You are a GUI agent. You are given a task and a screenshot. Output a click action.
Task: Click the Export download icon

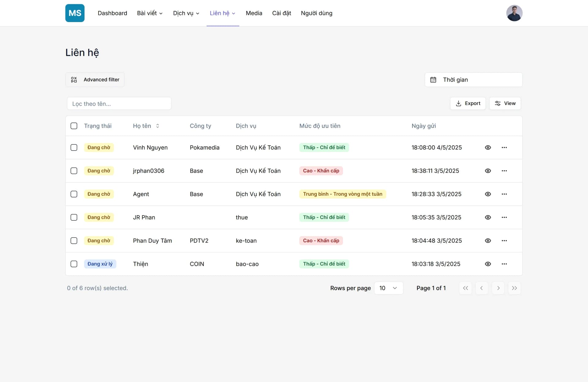(x=458, y=104)
